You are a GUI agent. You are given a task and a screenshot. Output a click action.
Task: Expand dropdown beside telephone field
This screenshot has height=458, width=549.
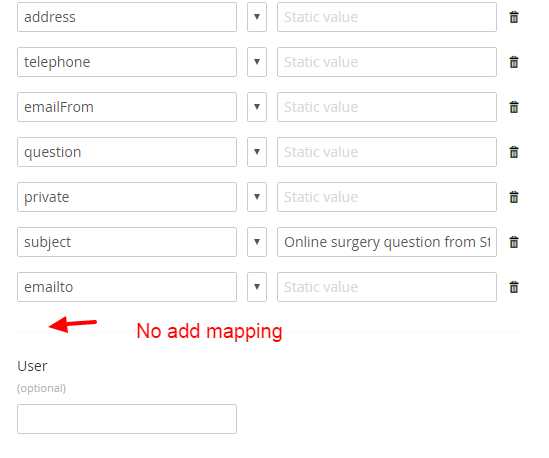[257, 62]
